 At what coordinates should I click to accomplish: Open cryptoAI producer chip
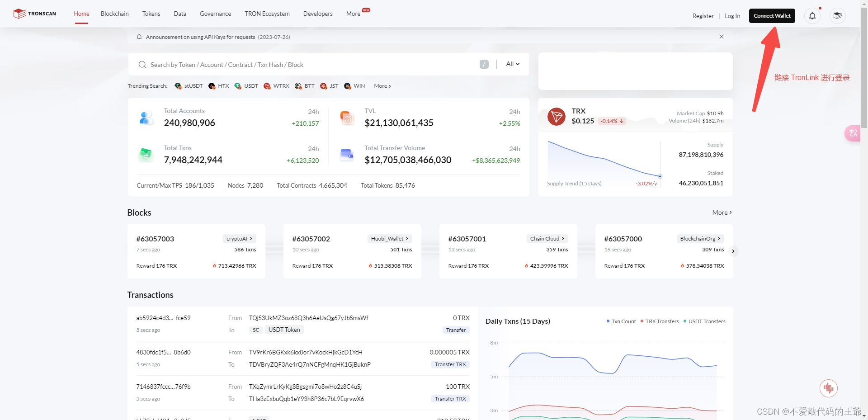tap(240, 239)
